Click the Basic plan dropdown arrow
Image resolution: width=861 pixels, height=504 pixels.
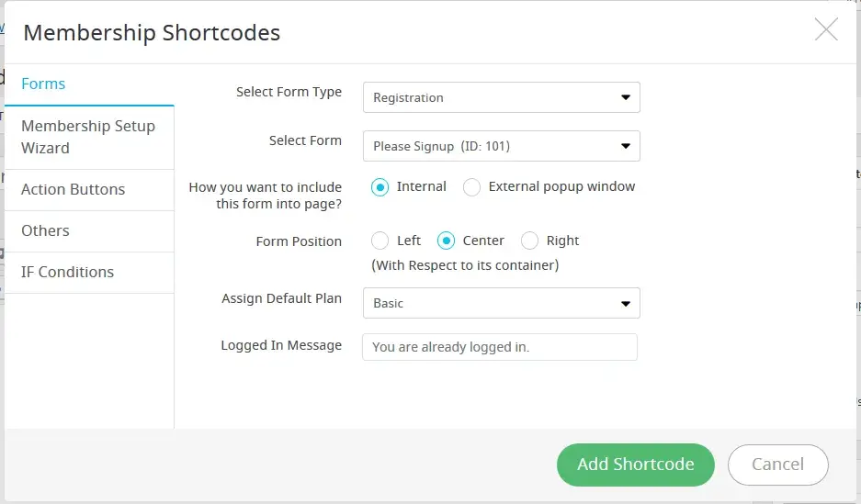(626, 303)
